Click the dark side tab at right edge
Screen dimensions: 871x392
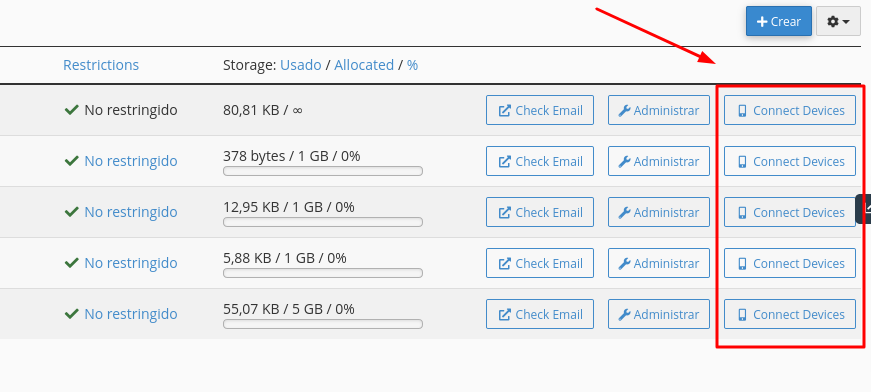click(x=864, y=209)
